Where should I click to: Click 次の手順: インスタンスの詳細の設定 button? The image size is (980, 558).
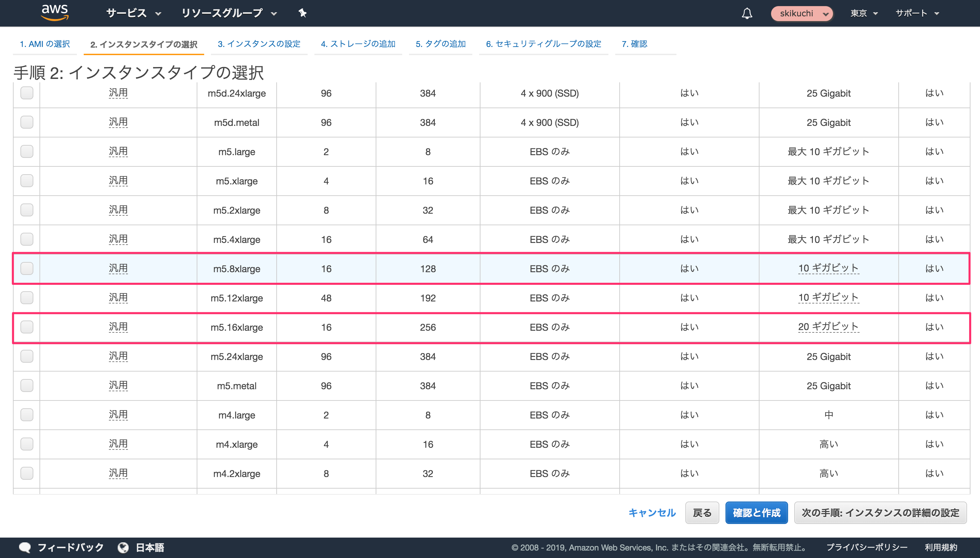(880, 513)
